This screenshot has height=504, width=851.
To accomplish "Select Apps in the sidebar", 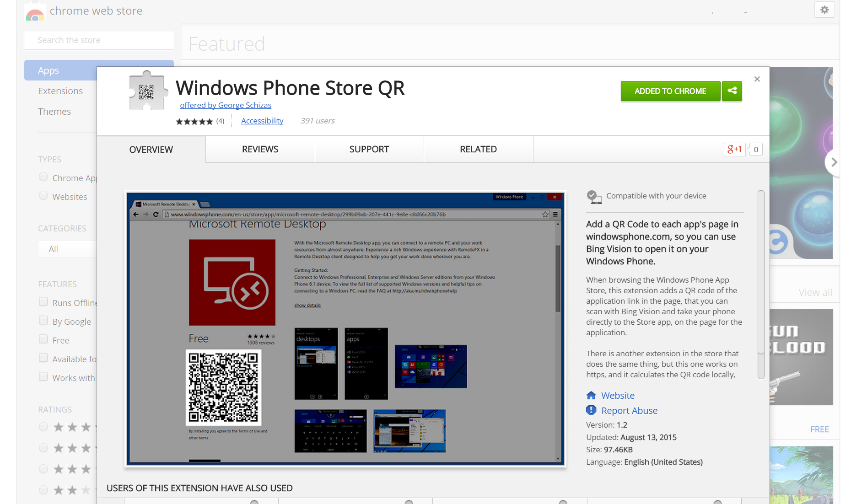I will [x=60, y=70].
